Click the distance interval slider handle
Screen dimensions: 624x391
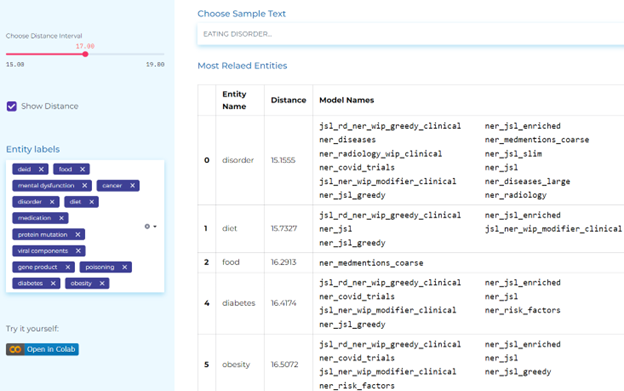pos(85,54)
